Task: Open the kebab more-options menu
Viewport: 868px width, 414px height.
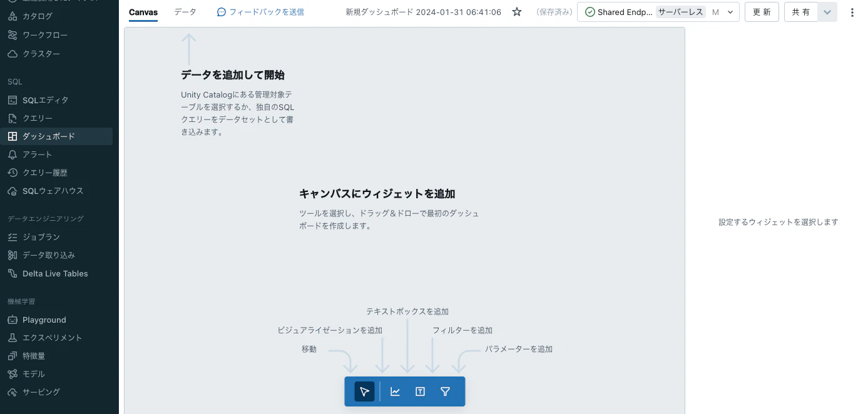Action: (x=852, y=12)
